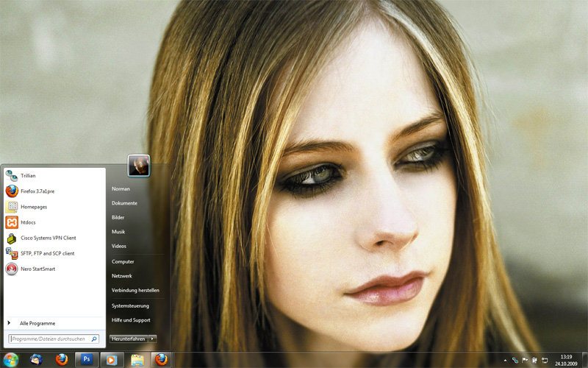Launch SFTP, FTP and SCP client
This screenshot has height=368, width=588.
point(54,253)
